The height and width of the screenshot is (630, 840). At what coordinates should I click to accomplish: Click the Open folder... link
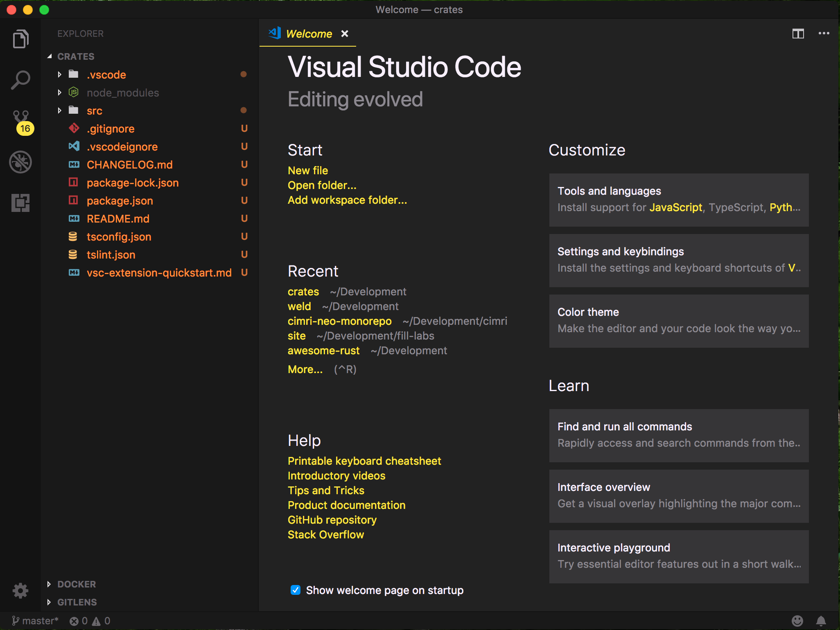point(322,185)
